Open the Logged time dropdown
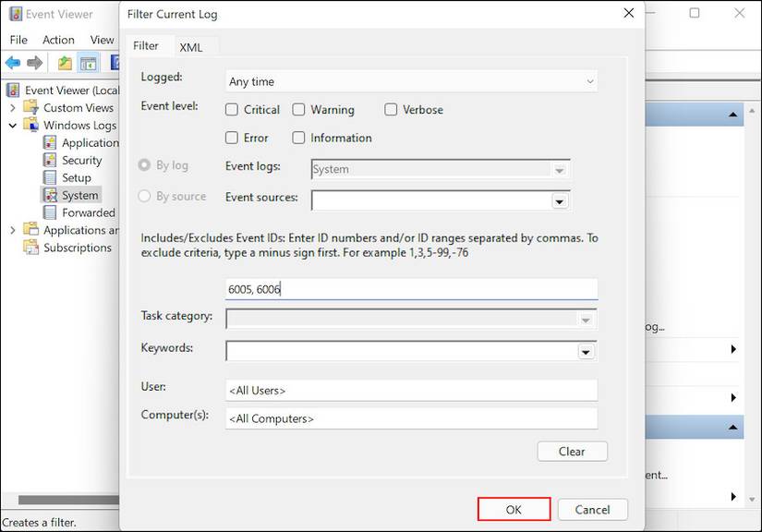 [411, 81]
